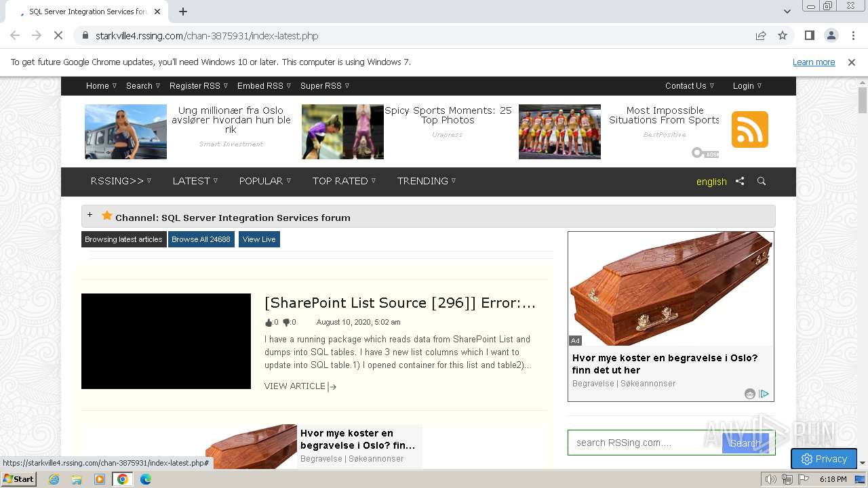Open Internet Explorer from the taskbar
868x488 pixels.
coord(54,479)
